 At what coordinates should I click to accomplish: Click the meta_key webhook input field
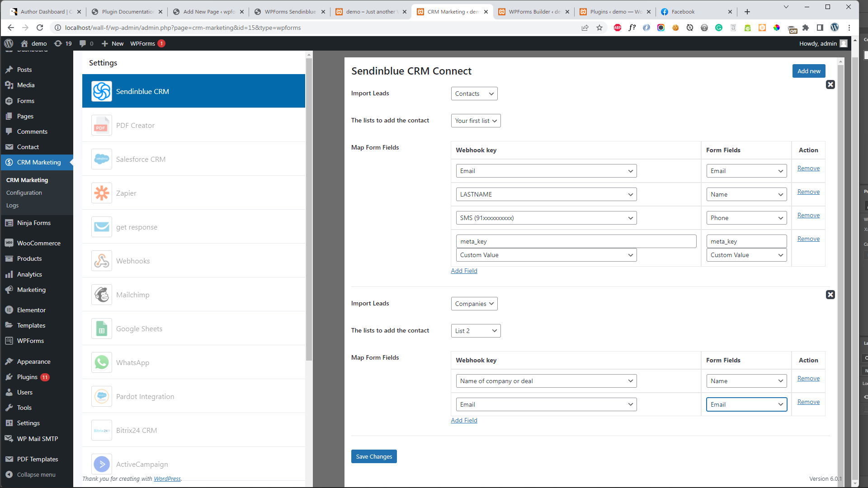[x=576, y=241]
